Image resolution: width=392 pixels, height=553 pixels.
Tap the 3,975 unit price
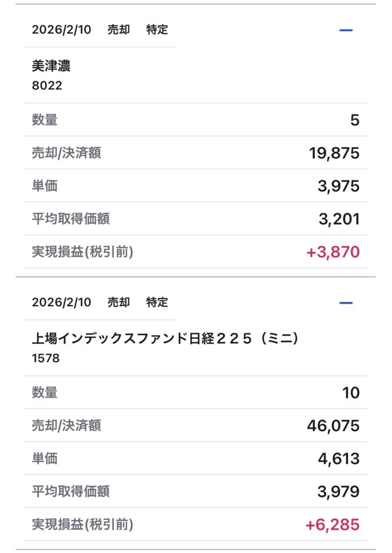point(338,186)
